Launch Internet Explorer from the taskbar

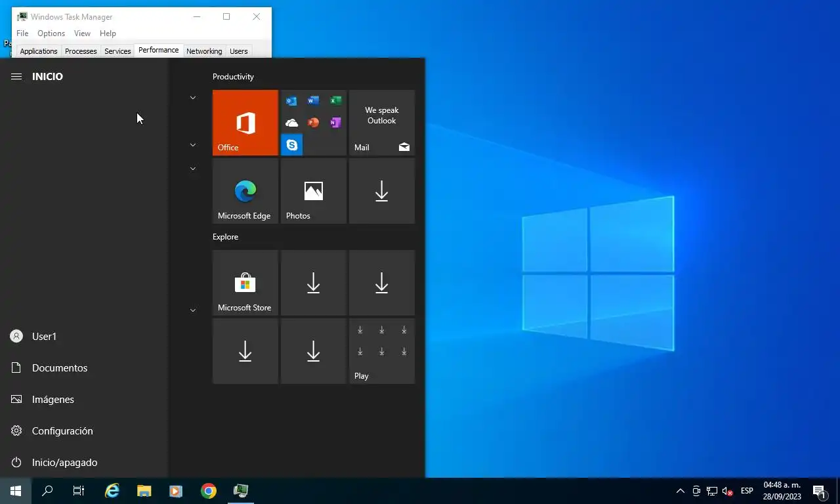(112, 491)
